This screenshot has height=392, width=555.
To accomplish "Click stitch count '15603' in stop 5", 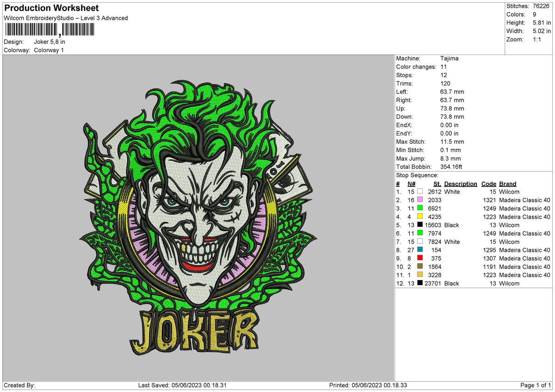I will [433, 225].
